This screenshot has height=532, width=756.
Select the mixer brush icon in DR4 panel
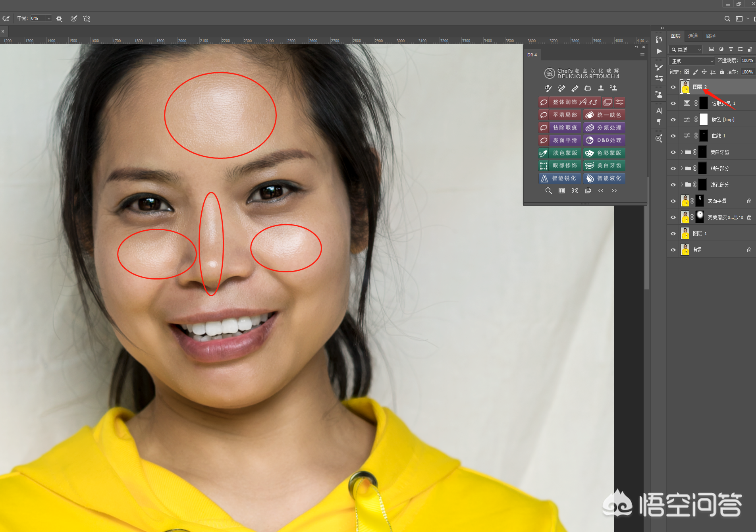548,88
